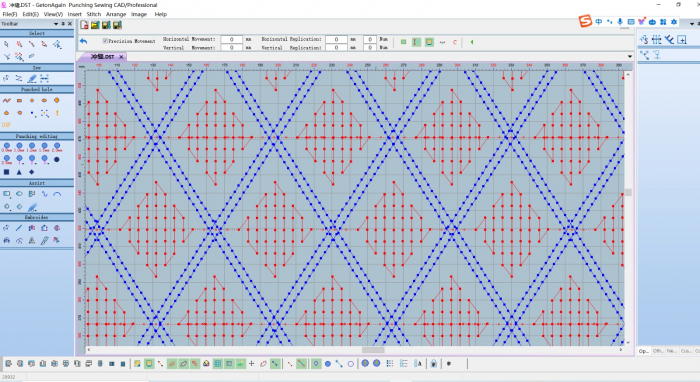700x382 pixels.
Task: Click the Horizontal Movement input field
Action: pyautogui.click(x=231, y=39)
